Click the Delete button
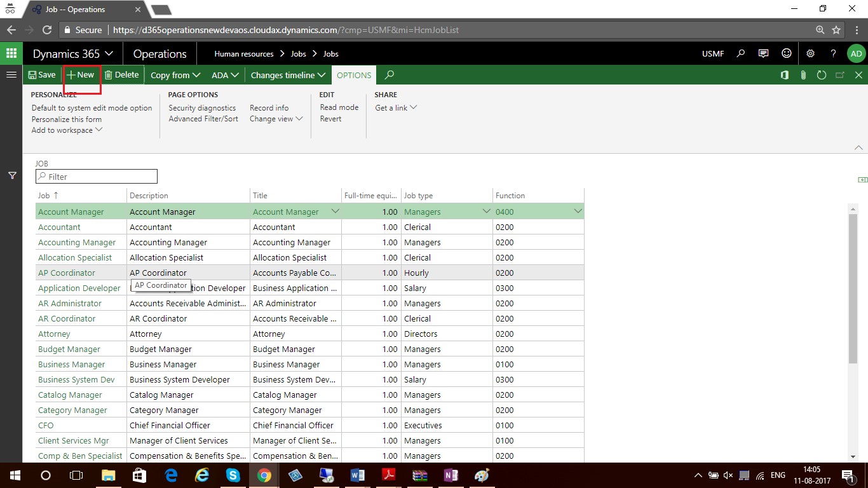This screenshot has width=868, height=488. (121, 75)
